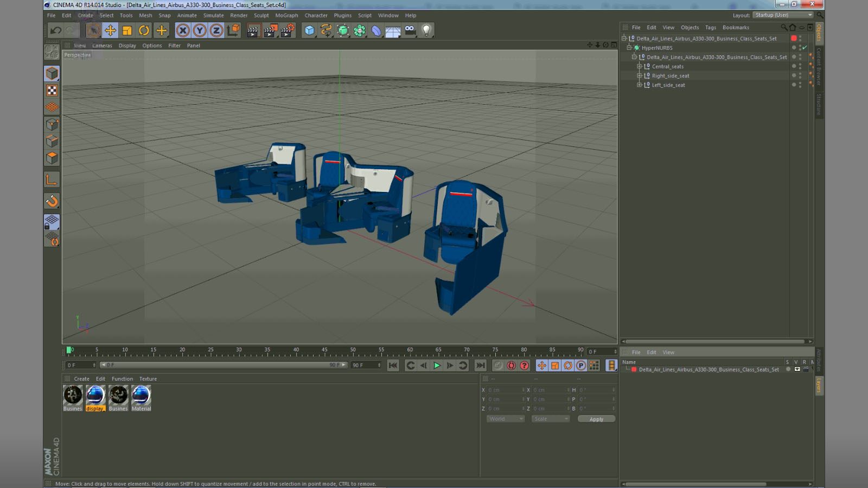Viewport: 868px width, 488px height.
Task: Open the Layout dropdown Startup (User)
Action: coord(783,15)
